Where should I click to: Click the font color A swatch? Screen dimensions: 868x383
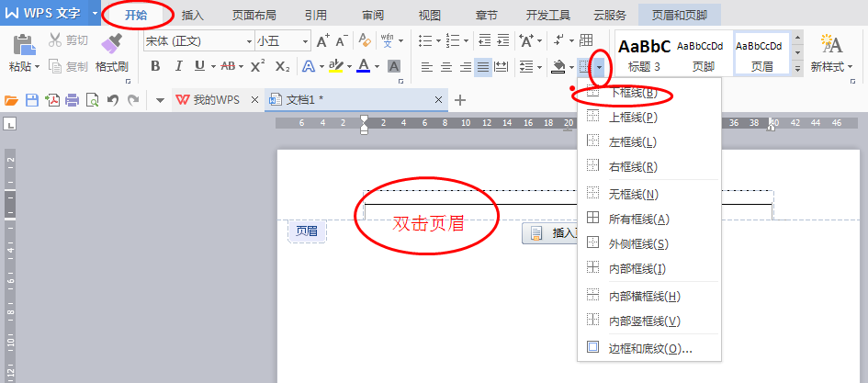[x=363, y=66]
